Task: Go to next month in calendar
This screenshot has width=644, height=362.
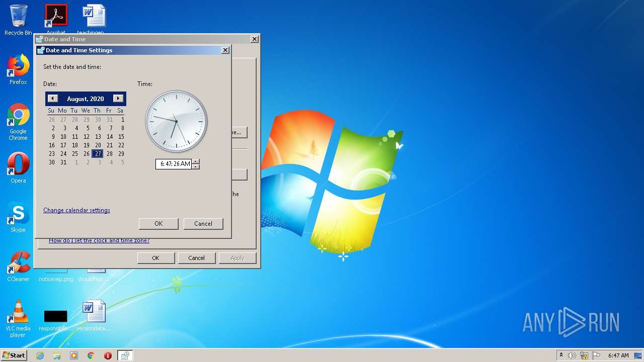Action: coord(118,99)
